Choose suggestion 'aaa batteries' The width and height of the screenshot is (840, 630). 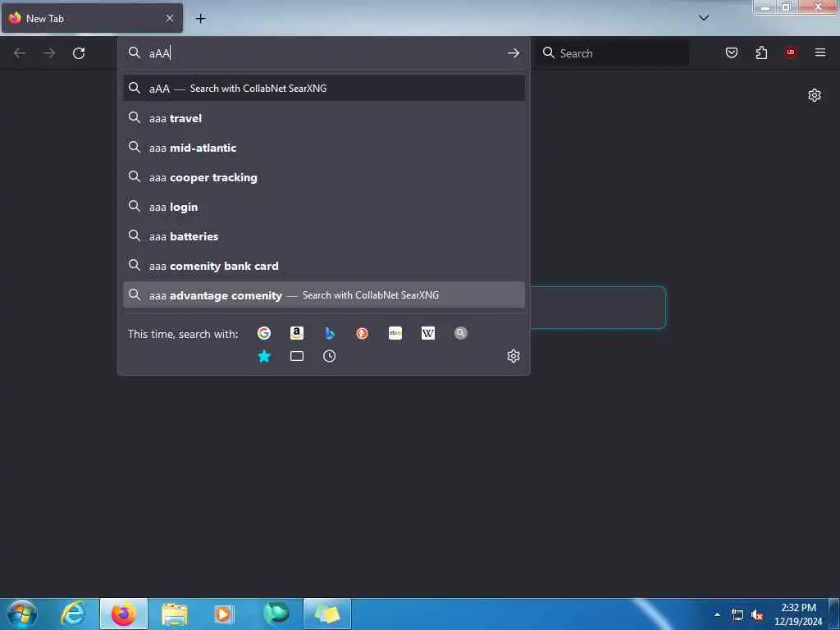click(324, 236)
